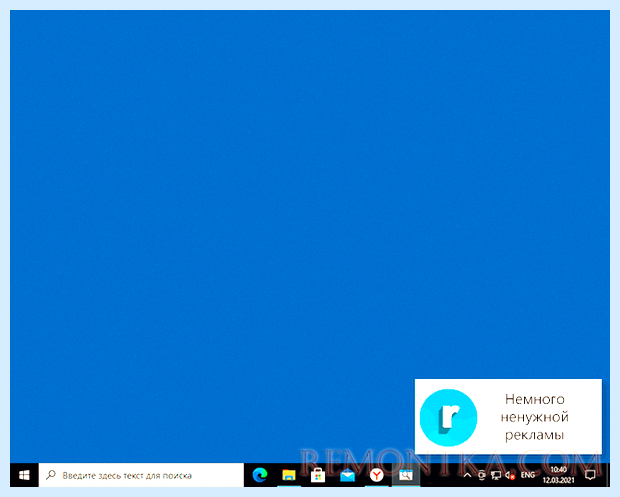Screen dimensions: 620x497
Task: Select the active magnifier app on taskbar
Action: pos(405,475)
